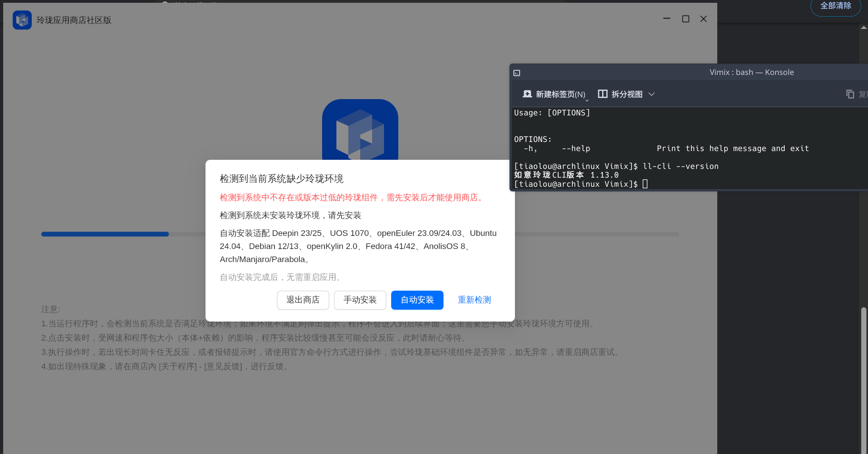This screenshot has height=454, width=868.
Task: Click the 注意: label in the store window
Action: click(x=51, y=309)
